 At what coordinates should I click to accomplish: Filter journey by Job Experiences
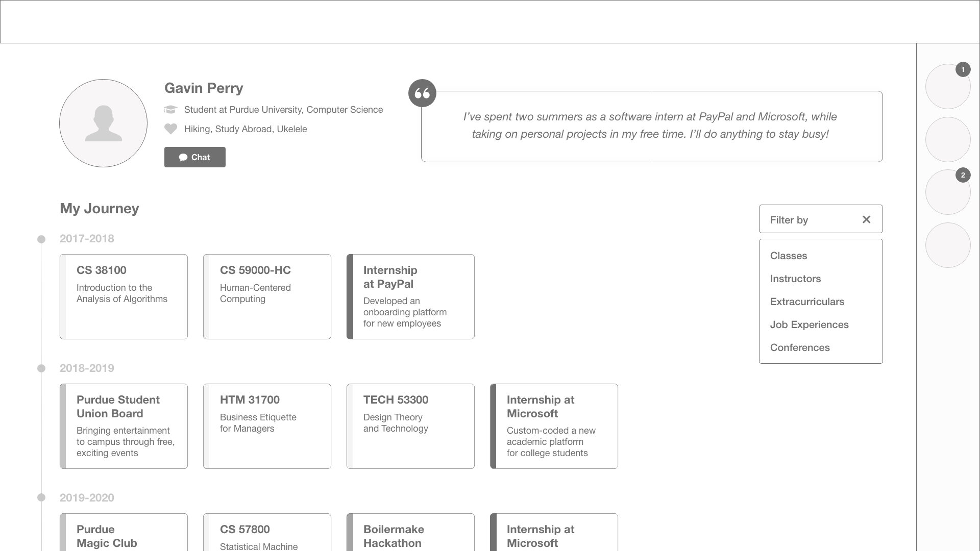[809, 324]
